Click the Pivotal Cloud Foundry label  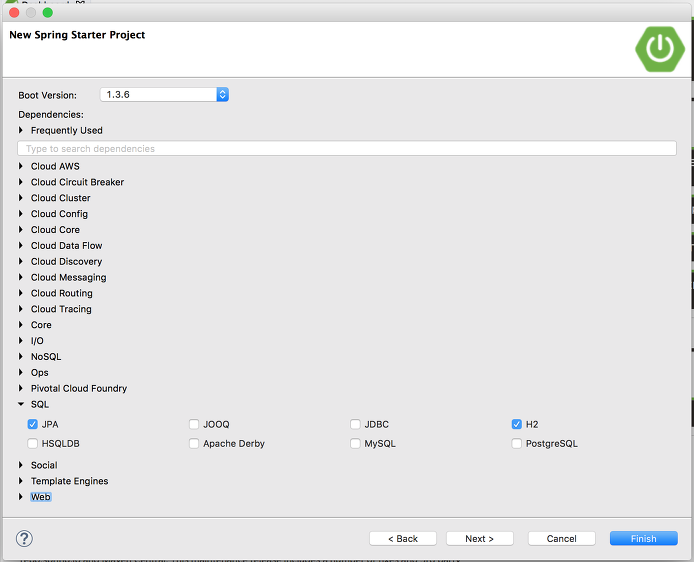pos(79,389)
